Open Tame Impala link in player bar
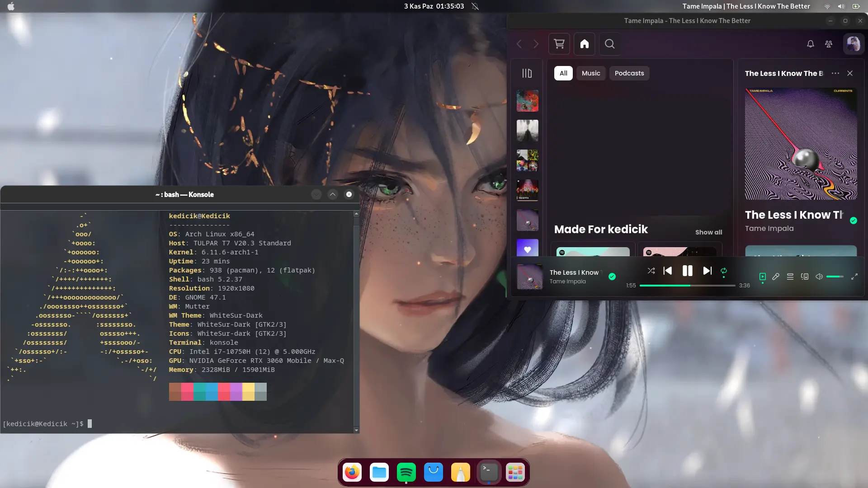The width and height of the screenshot is (868, 488). coord(567,282)
